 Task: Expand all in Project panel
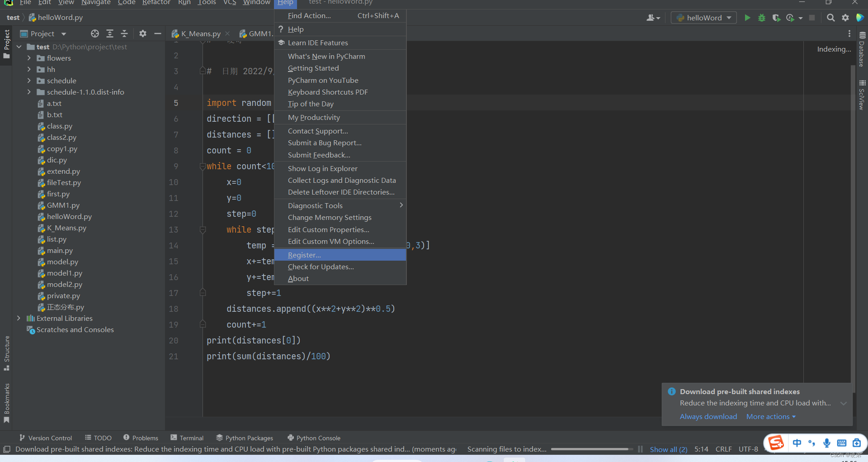coord(110,33)
